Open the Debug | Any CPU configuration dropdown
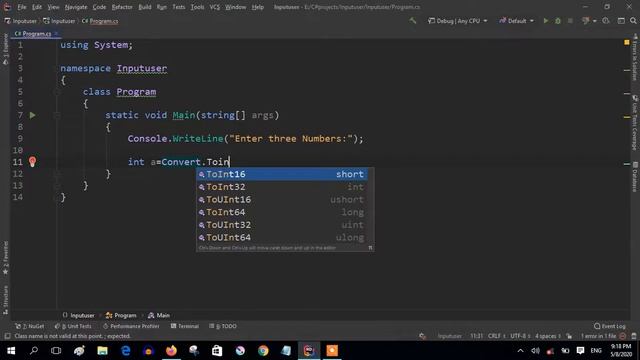Screen dimensions: 640x360 [x=458, y=21]
